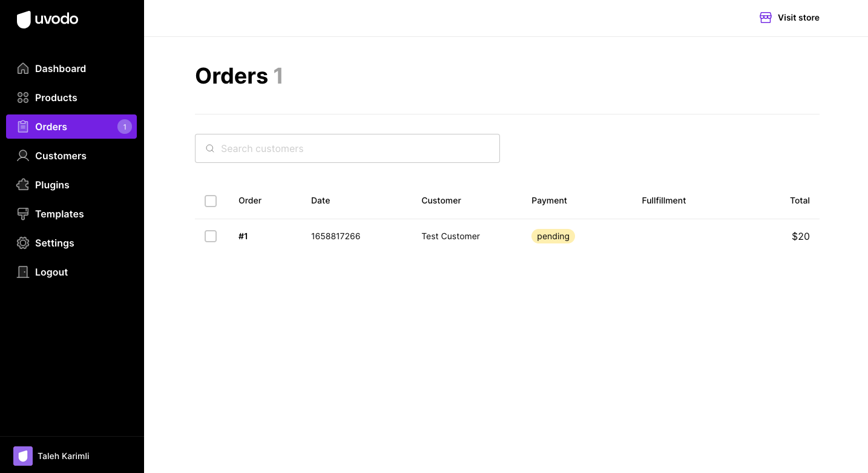Open the Products menu item

click(x=71, y=98)
